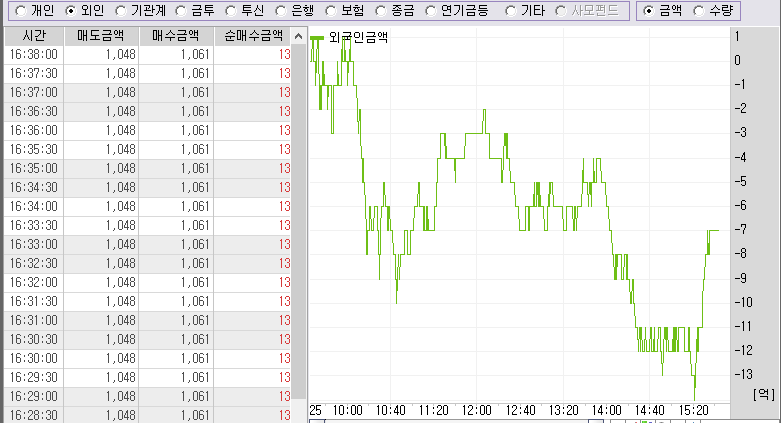Click the 14:00 chart time label

pyautogui.click(x=606, y=411)
